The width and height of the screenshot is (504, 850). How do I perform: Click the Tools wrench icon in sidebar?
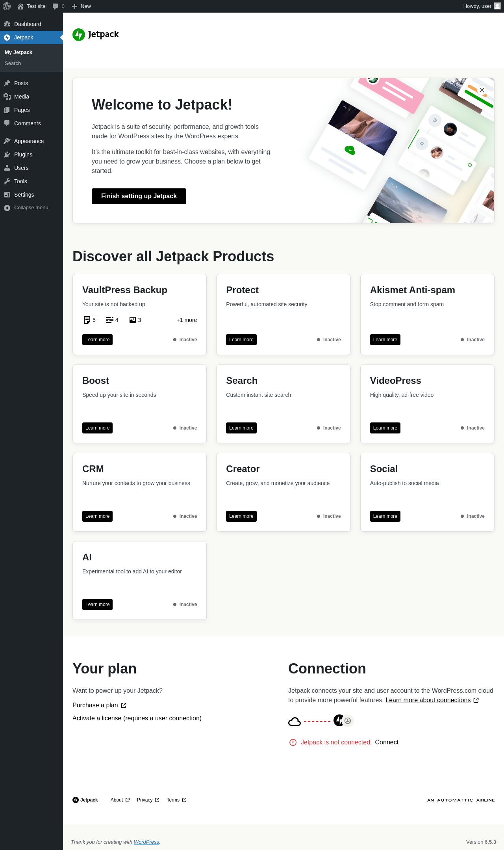7,181
